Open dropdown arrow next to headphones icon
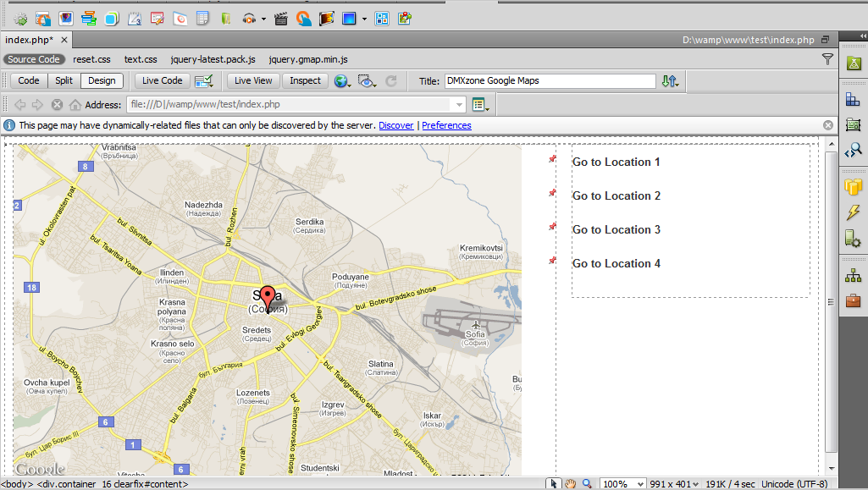This screenshot has width=868, height=490. coord(263,19)
